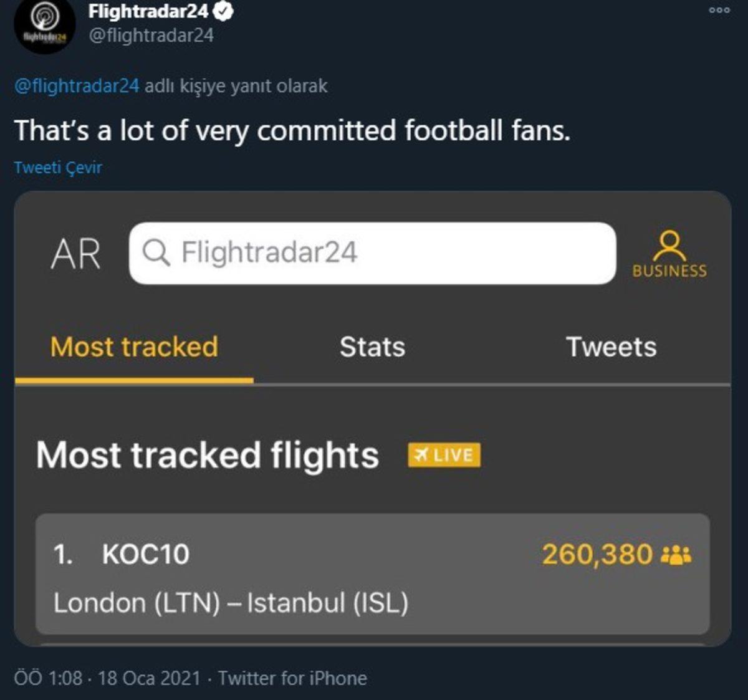This screenshot has height=700, width=748.
Task: Open the Tweets tab
Action: coord(611,348)
